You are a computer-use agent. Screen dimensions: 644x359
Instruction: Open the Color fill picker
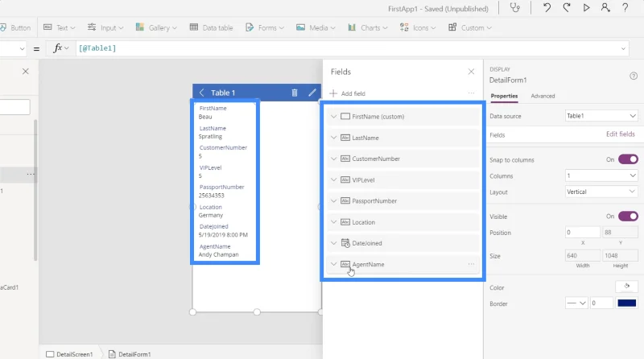626,287
